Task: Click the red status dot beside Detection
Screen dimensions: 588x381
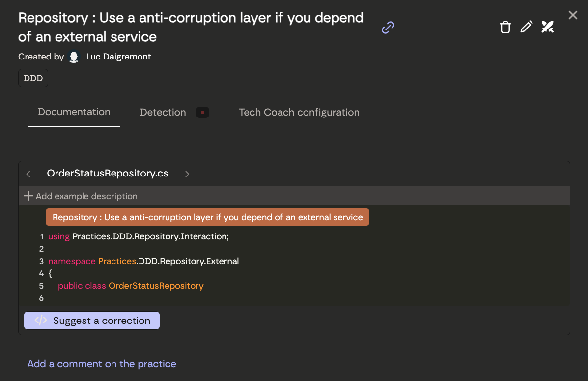Action: click(202, 113)
